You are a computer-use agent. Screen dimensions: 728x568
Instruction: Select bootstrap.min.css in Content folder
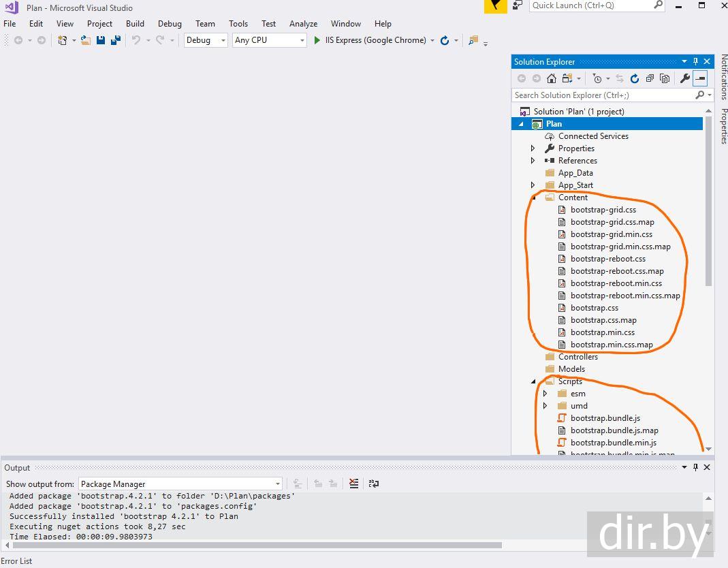pos(602,332)
